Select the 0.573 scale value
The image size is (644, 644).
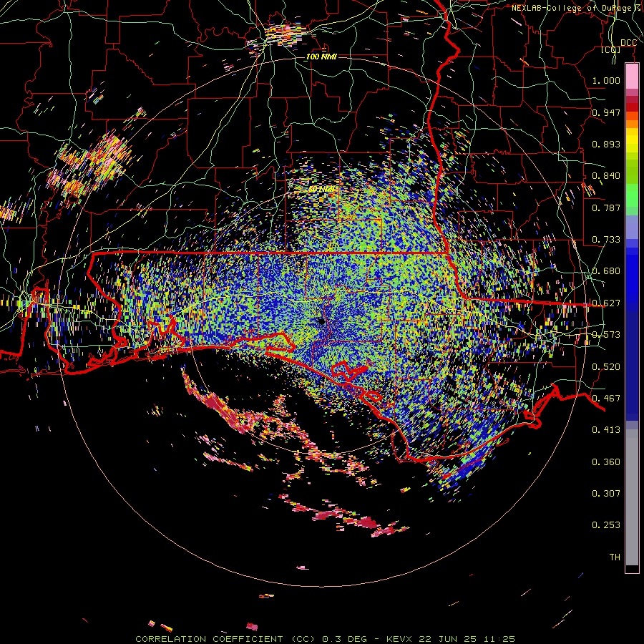click(x=606, y=334)
